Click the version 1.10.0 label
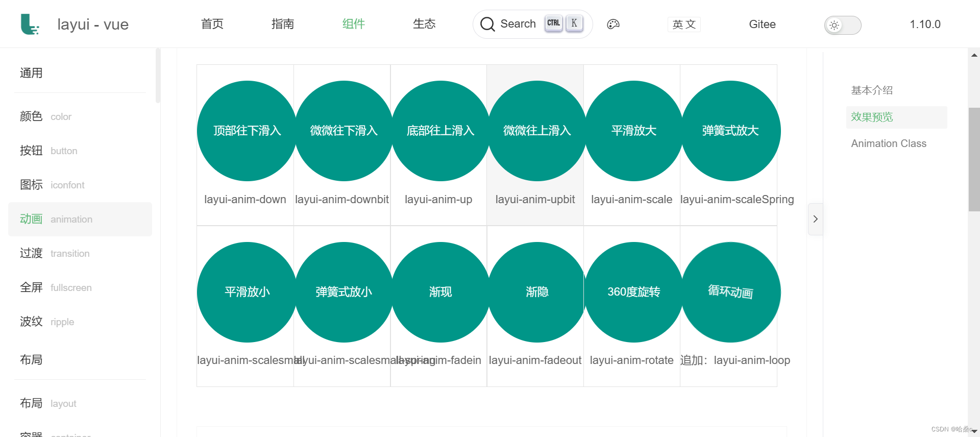 click(x=925, y=24)
